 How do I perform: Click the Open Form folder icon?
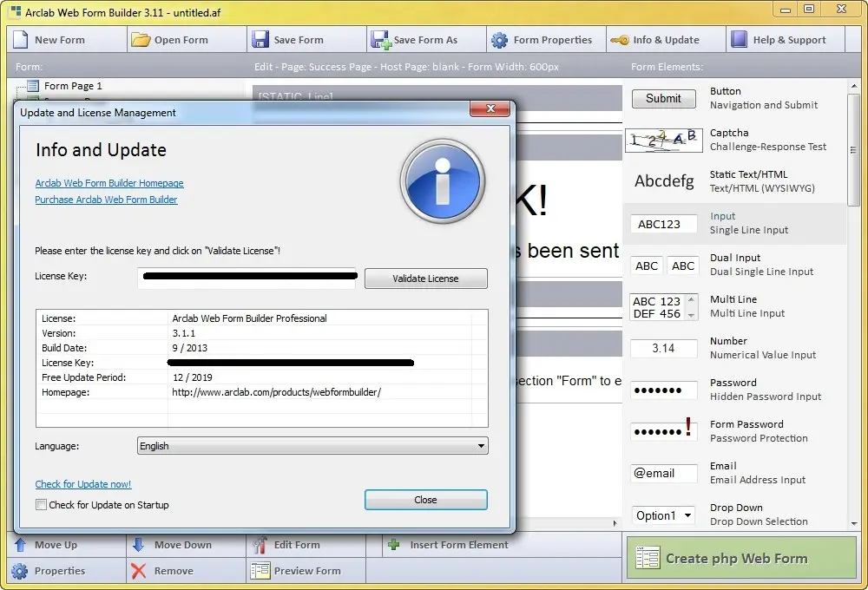coord(141,40)
